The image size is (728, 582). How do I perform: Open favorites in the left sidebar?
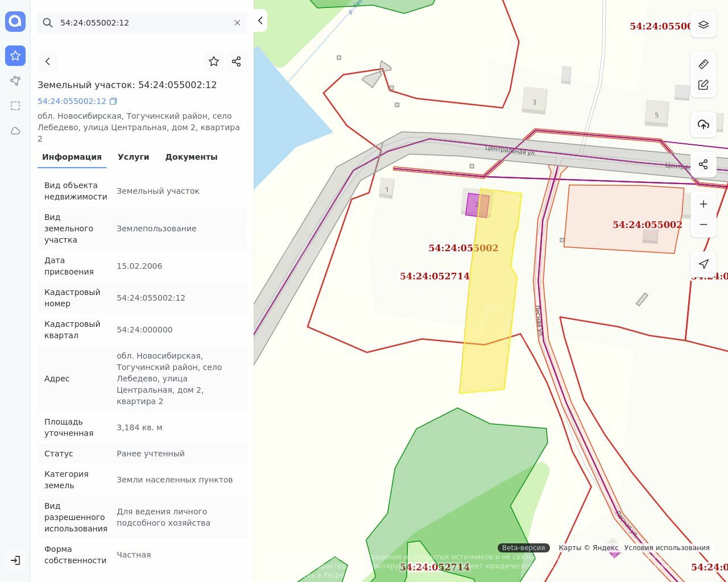tap(15, 56)
